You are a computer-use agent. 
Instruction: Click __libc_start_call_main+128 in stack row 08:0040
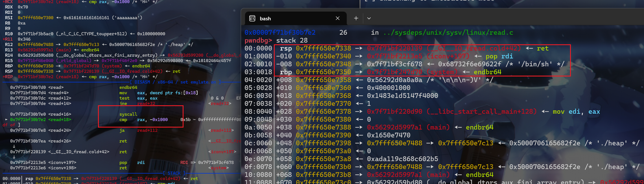pos(482,111)
